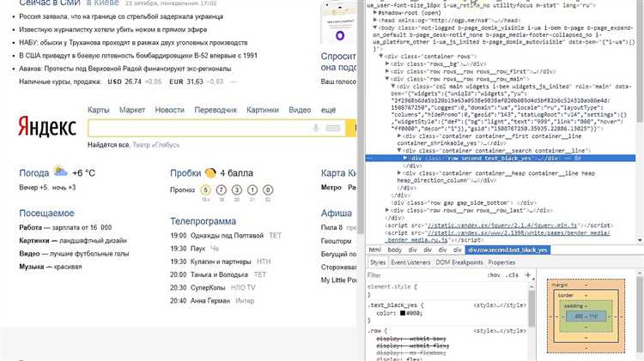The image size is (644, 361).
Task: Select traffic forecast circle showing 5
Action: [205, 190]
